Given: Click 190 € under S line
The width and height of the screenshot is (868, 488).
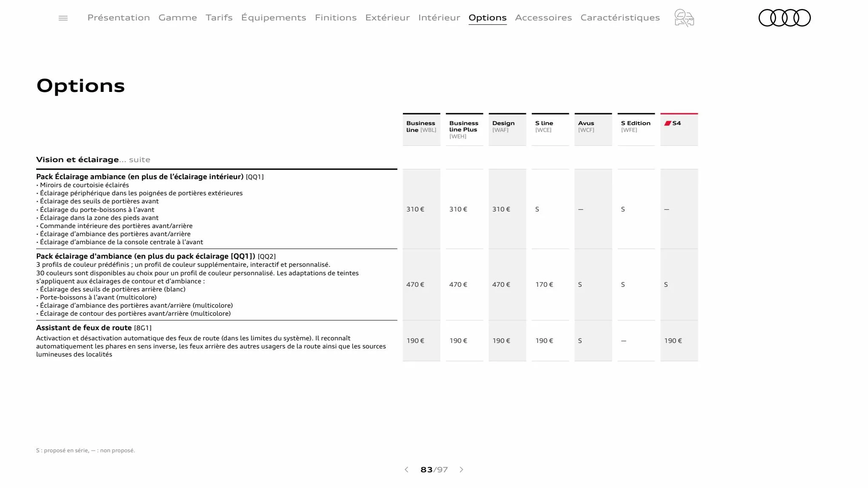Looking at the screenshot, I should point(544,341).
